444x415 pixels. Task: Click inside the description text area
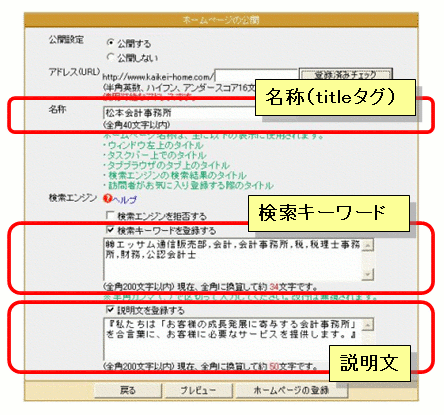[x=233, y=339]
